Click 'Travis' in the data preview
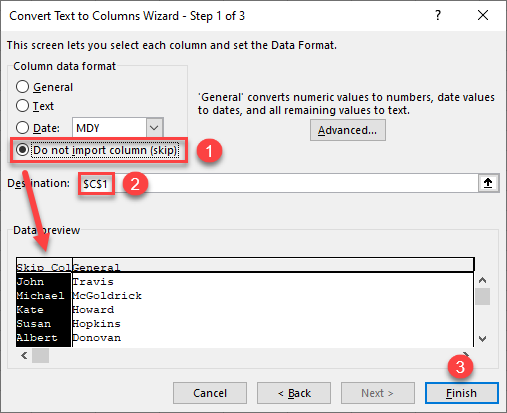Screen dimensions: 507x413 (93, 282)
